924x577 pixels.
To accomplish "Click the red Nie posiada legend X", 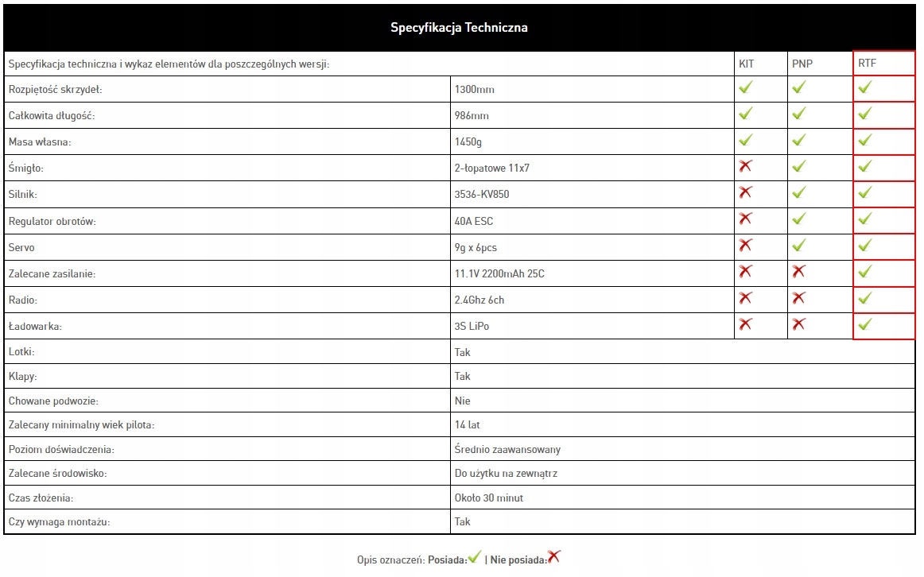I will [x=554, y=557].
